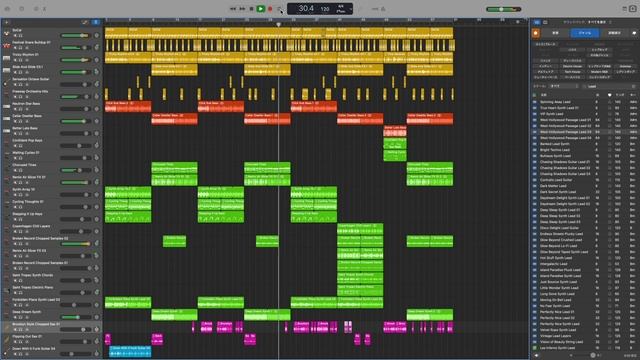Mute the SoCal track
Viewport: 640px width, 360px height.
(15, 36)
